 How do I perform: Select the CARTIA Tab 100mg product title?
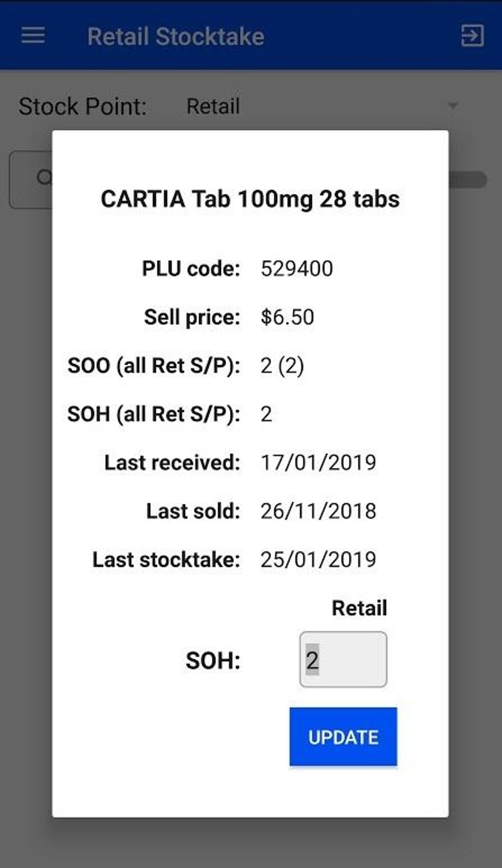coord(250,199)
